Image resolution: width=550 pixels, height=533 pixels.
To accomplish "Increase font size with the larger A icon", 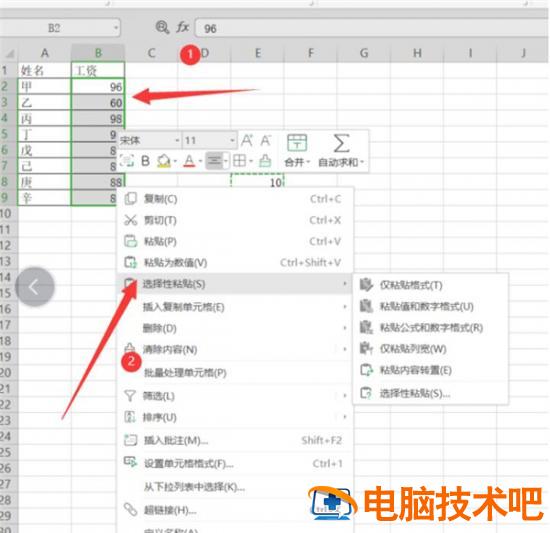I will pos(247,141).
